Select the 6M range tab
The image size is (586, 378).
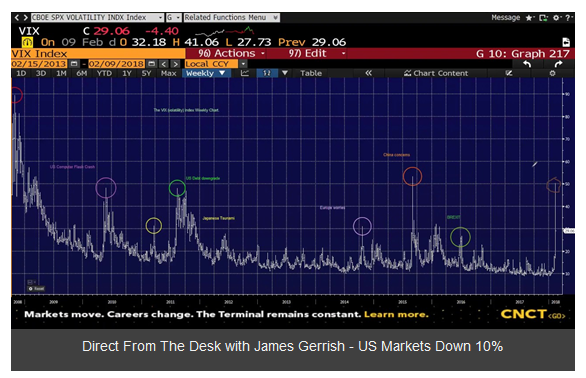click(x=82, y=73)
